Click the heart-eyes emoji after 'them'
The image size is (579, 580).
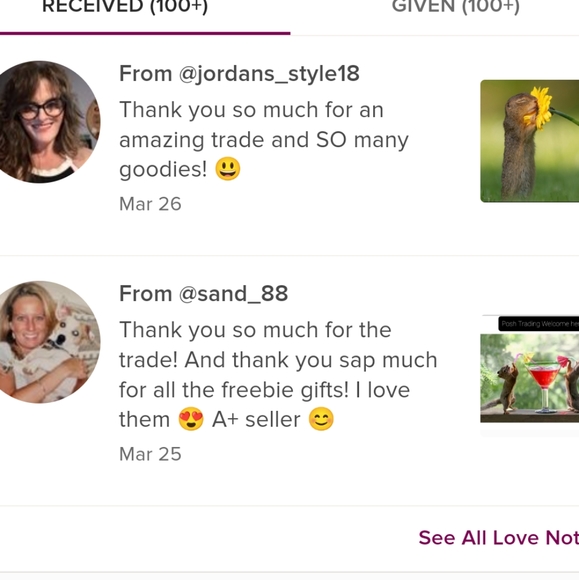tap(191, 419)
